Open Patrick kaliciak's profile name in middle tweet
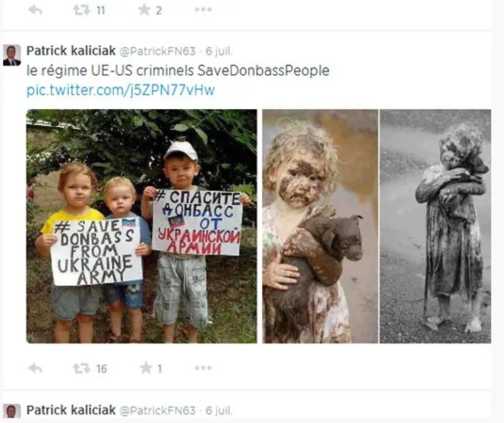504x423 pixels. coord(71,51)
